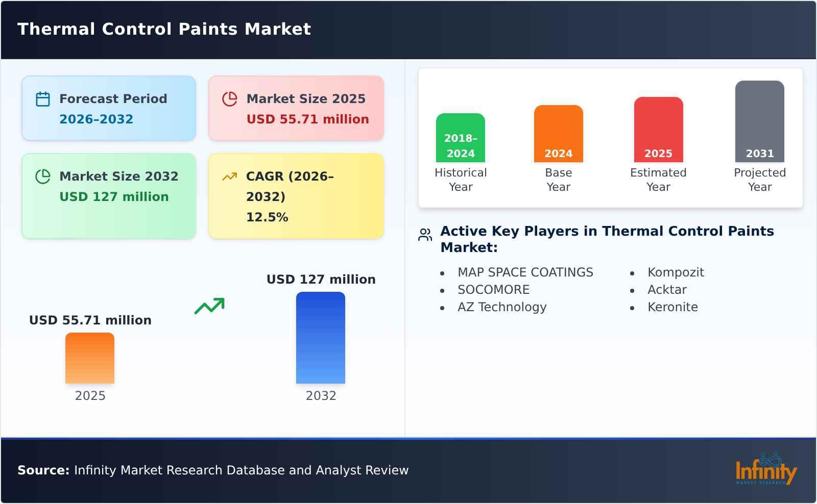The width and height of the screenshot is (817, 504).
Task: Open the Market Size 2025 card
Action: (295, 108)
